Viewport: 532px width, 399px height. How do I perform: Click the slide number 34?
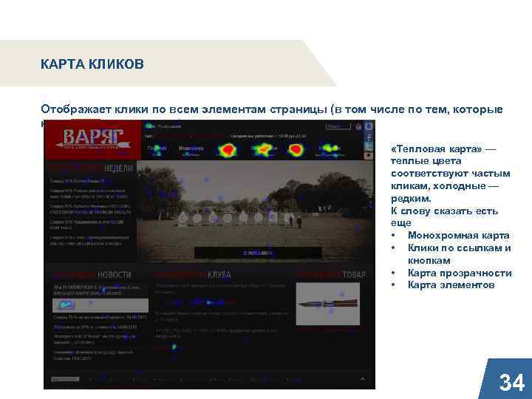(511, 383)
